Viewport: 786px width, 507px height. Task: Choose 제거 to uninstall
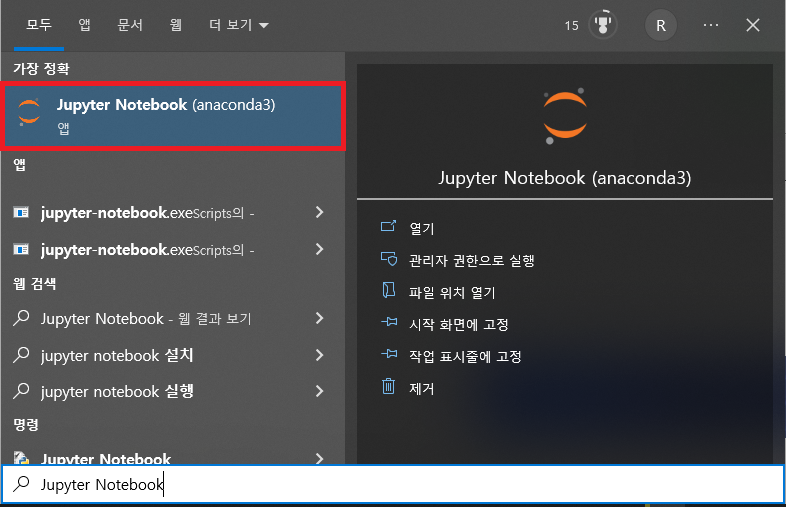coord(422,389)
